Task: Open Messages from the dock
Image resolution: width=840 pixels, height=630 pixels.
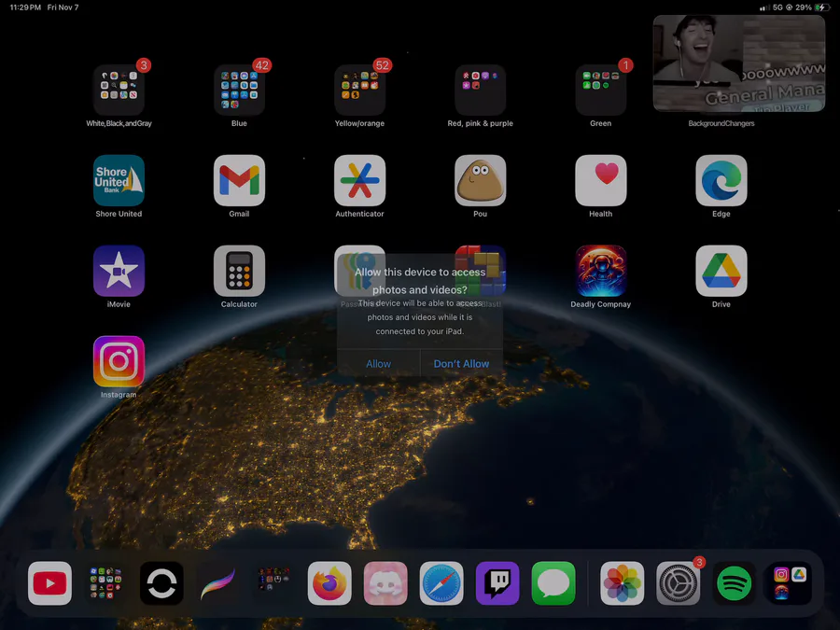Action: (x=553, y=583)
